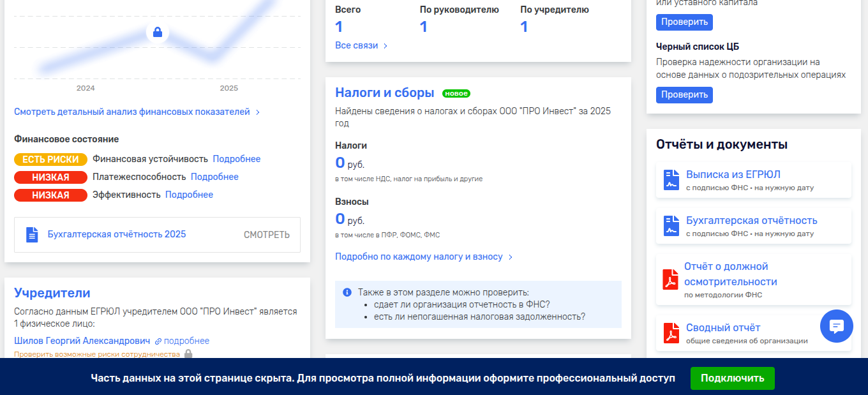Click the 0 руб. value under Взносы
Viewport: 868px width, 395px height.
(x=350, y=219)
